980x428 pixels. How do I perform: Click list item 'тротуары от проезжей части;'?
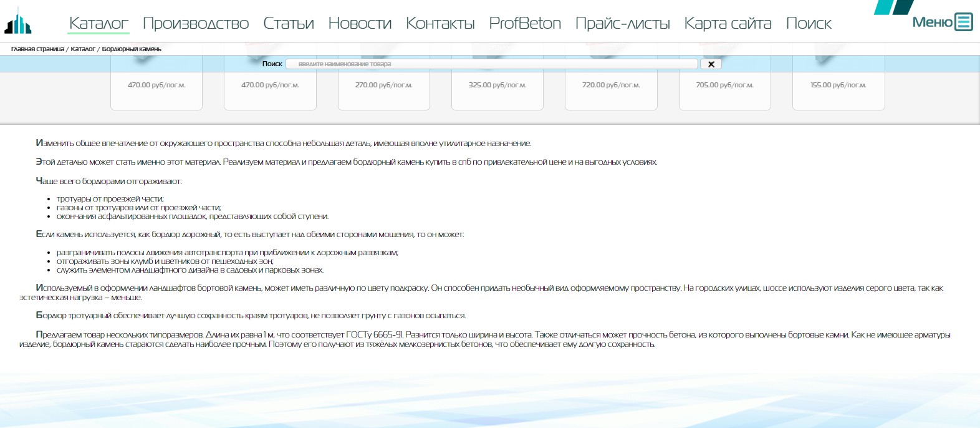110,199
